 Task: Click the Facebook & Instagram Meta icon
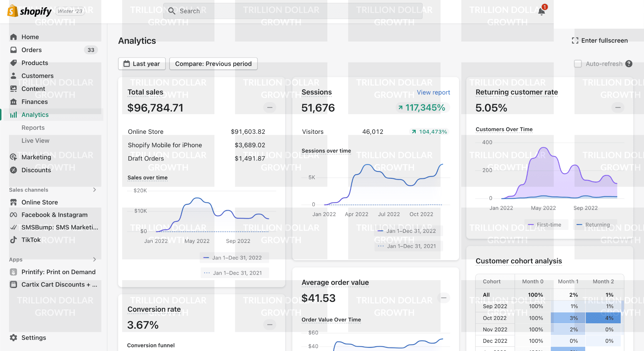pyautogui.click(x=14, y=215)
